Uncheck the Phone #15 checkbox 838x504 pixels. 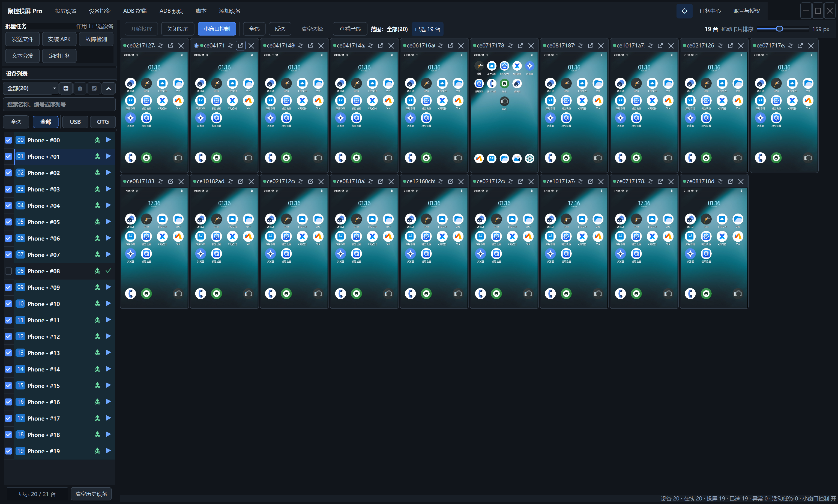[8, 385]
